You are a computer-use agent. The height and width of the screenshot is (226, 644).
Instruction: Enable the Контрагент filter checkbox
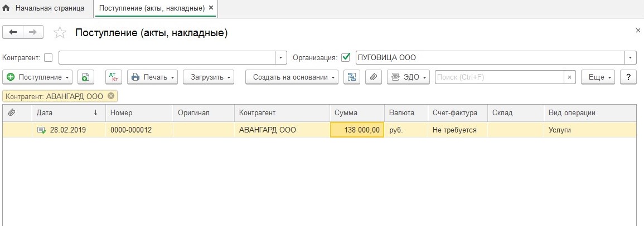pyautogui.click(x=48, y=57)
